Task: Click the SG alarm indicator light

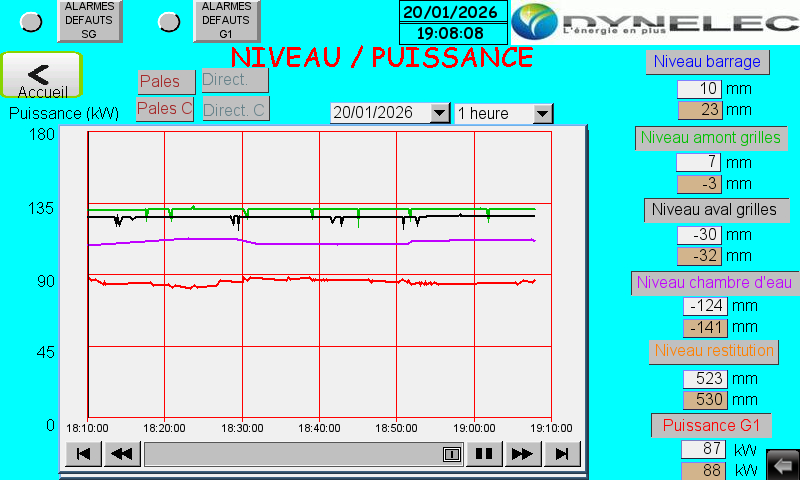Action: coord(32,21)
